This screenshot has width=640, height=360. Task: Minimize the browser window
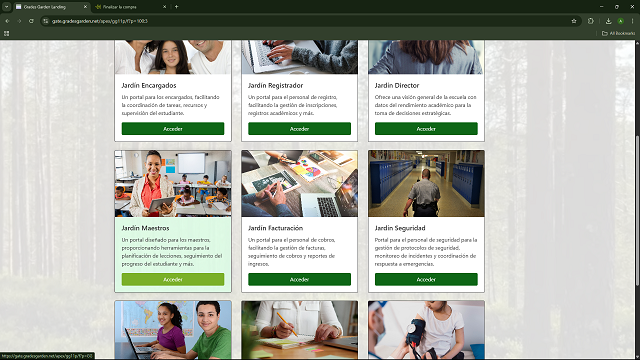[x=602, y=7]
